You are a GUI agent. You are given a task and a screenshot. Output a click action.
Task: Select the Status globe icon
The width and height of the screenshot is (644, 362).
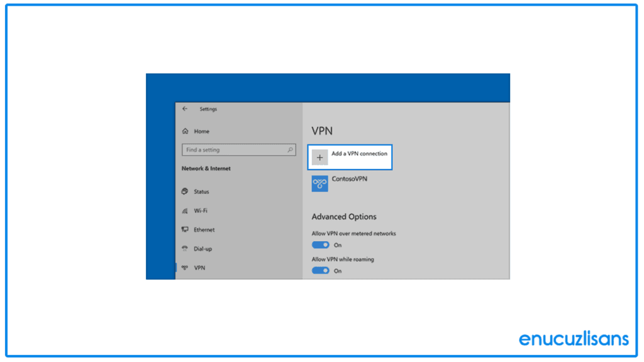(x=184, y=192)
